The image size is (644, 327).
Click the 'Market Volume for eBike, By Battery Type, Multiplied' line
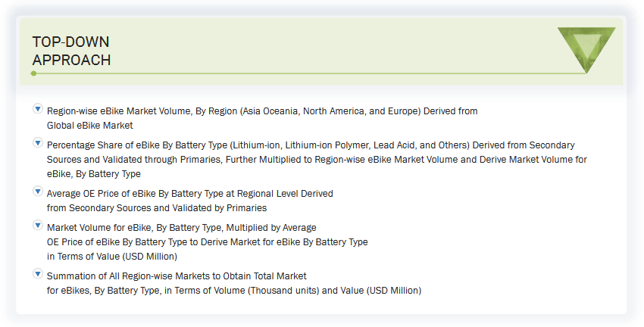pos(181,227)
